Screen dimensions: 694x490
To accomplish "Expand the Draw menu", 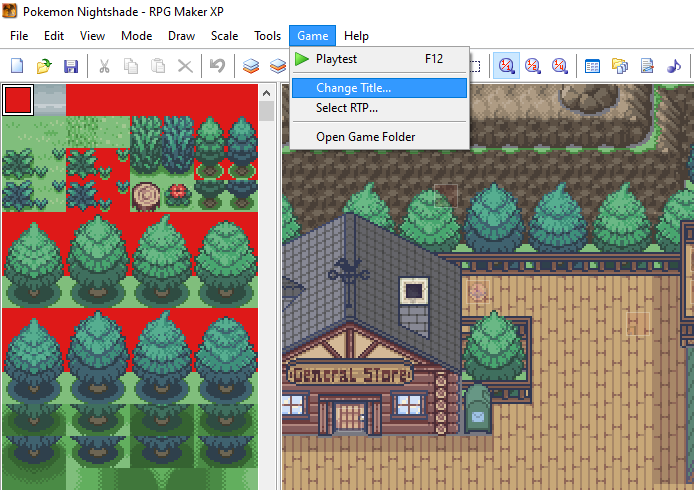I will tap(181, 36).
